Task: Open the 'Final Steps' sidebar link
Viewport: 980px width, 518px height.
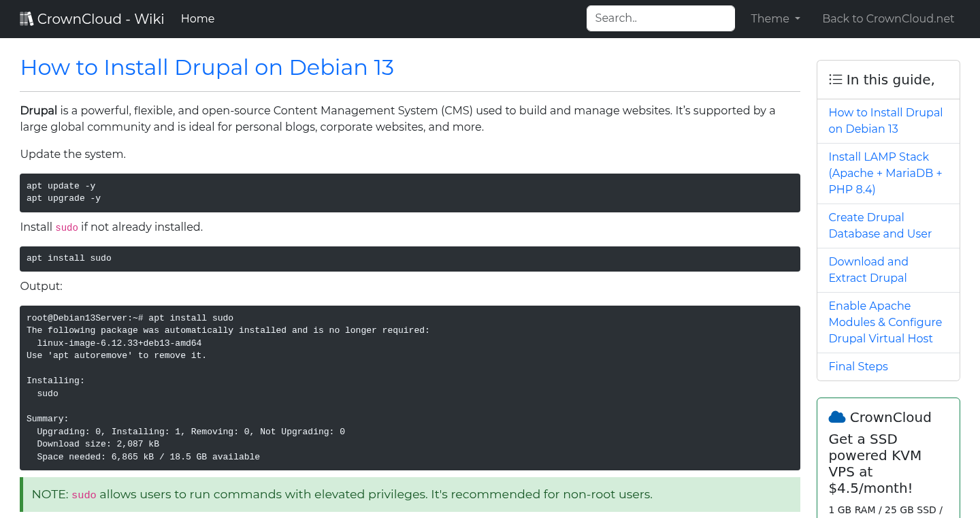Action: (858, 366)
